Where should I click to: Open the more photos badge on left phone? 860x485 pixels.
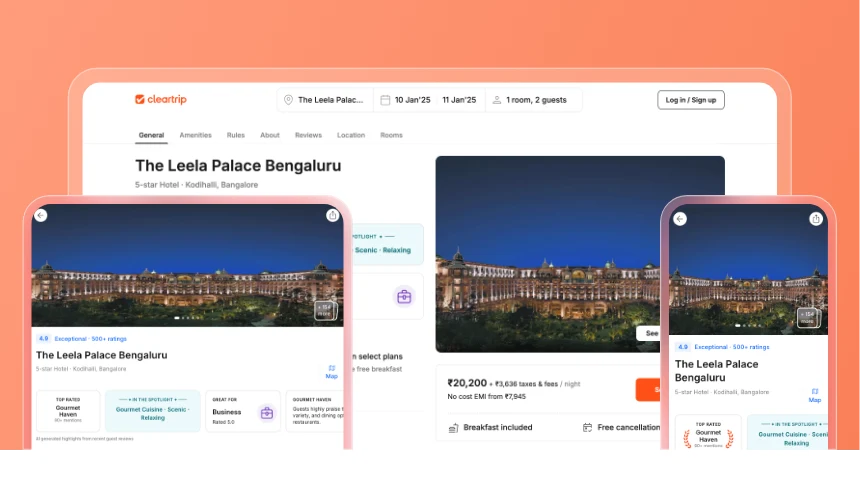pyautogui.click(x=325, y=311)
